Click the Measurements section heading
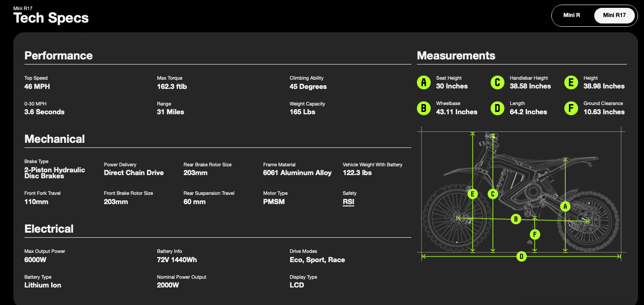Image resolution: width=644 pixels, height=305 pixels. point(456,56)
